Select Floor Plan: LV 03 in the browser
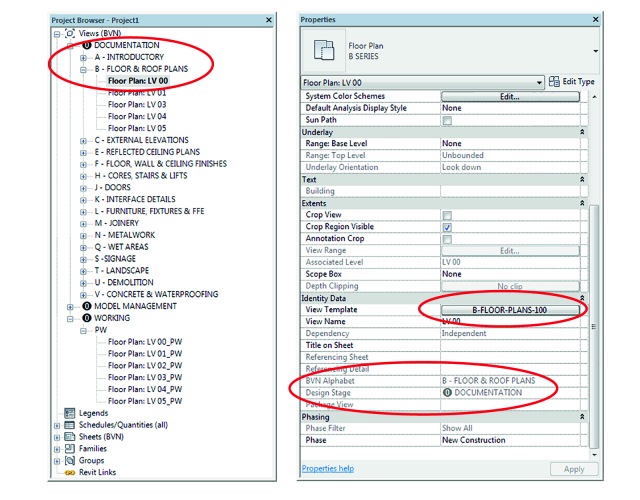 (x=137, y=104)
